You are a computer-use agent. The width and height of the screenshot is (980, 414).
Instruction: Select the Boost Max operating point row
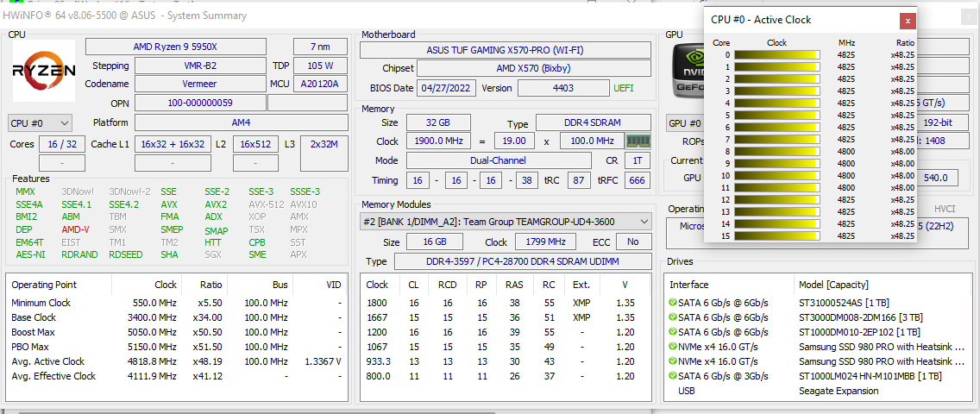tap(176, 332)
